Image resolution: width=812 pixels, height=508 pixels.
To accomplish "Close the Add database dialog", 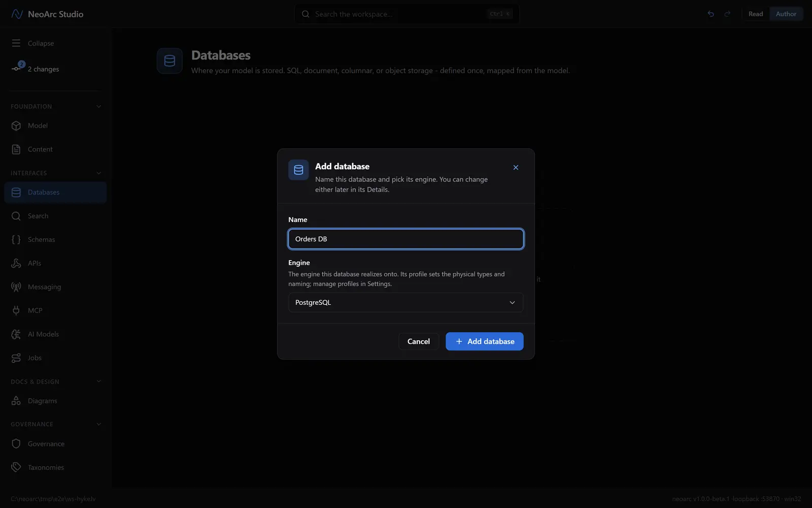I will click(516, 168).
